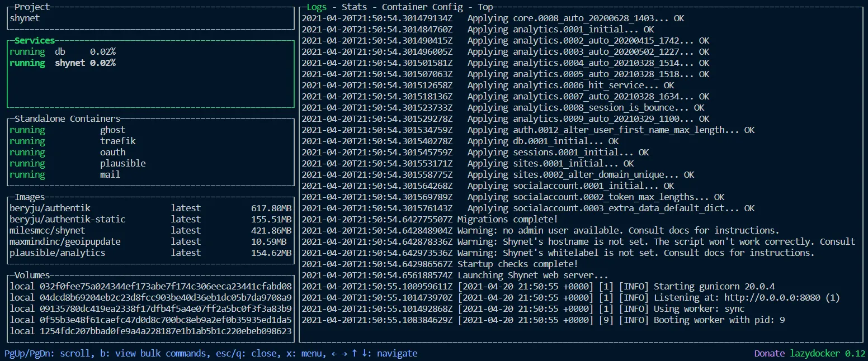This screenshot has height=361, width=868.
Task: Click the Volumes panel title
Action: 32,275
